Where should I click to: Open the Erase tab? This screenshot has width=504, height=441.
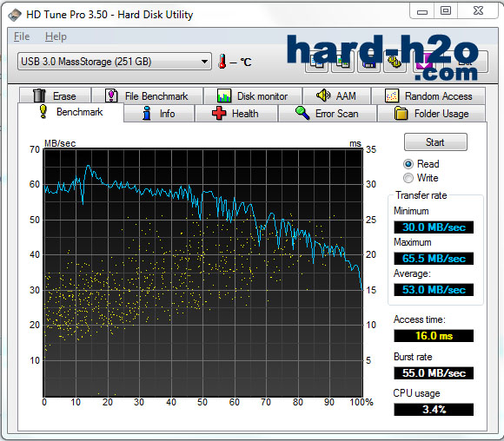(55, 95)
